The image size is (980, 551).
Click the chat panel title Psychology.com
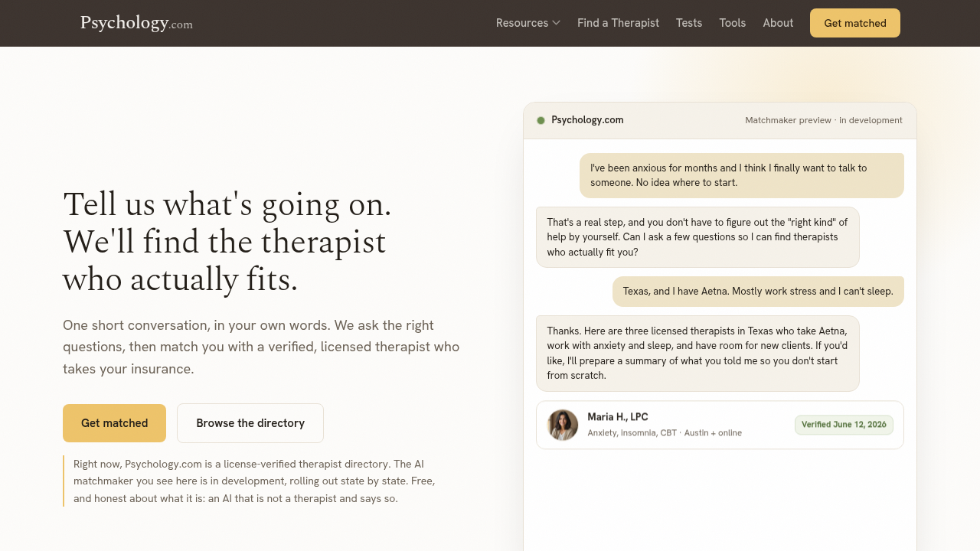click(x=587, y=120)
